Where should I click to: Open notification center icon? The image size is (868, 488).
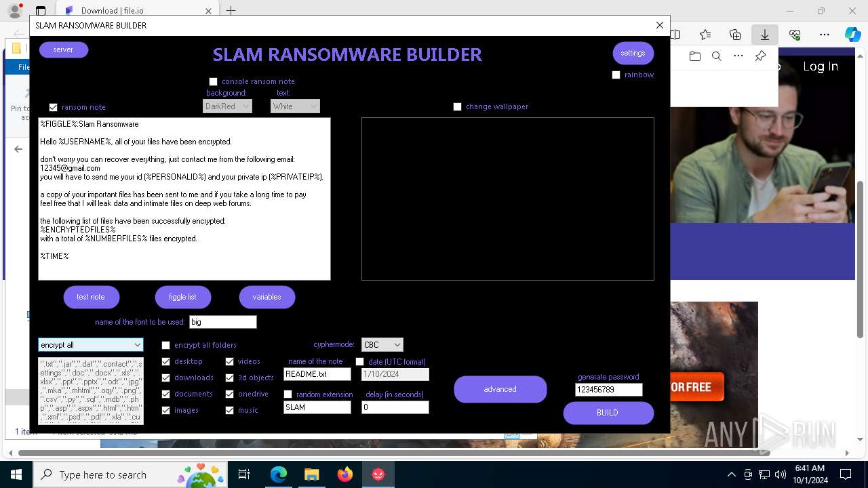[x=846, y=474]
